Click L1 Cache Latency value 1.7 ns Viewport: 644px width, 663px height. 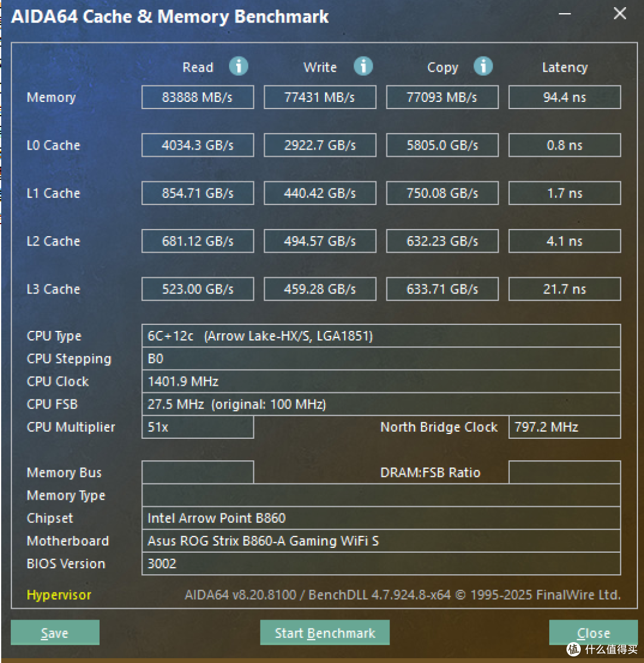[x=565, y=193]
